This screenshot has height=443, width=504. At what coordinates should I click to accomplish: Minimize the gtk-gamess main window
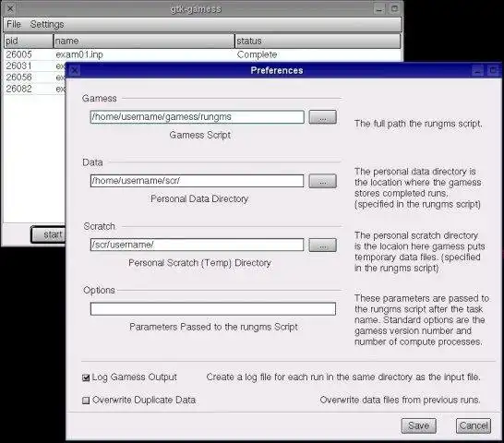coord(379,8)
